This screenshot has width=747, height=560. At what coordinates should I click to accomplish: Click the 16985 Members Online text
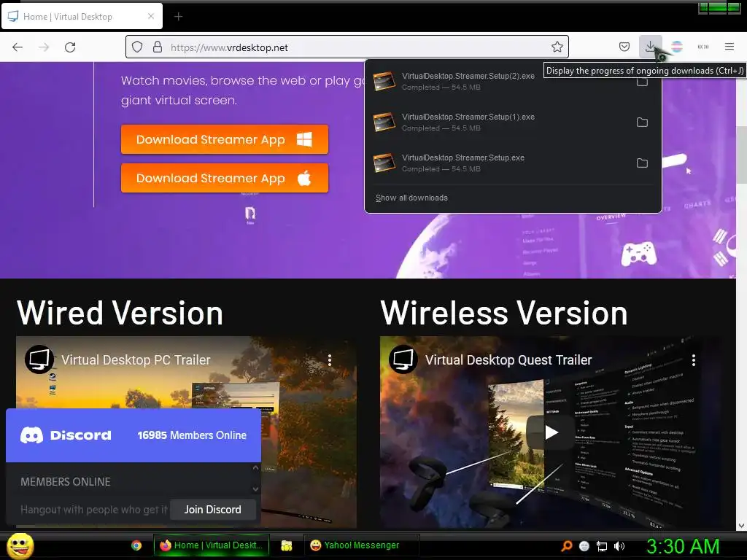coord(192,435)
